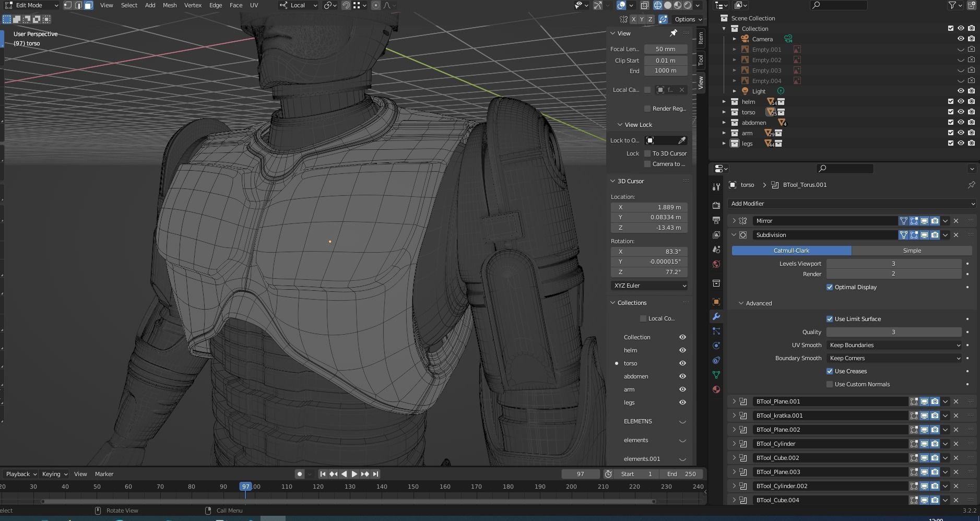Select rendered viewport shading

688,5
